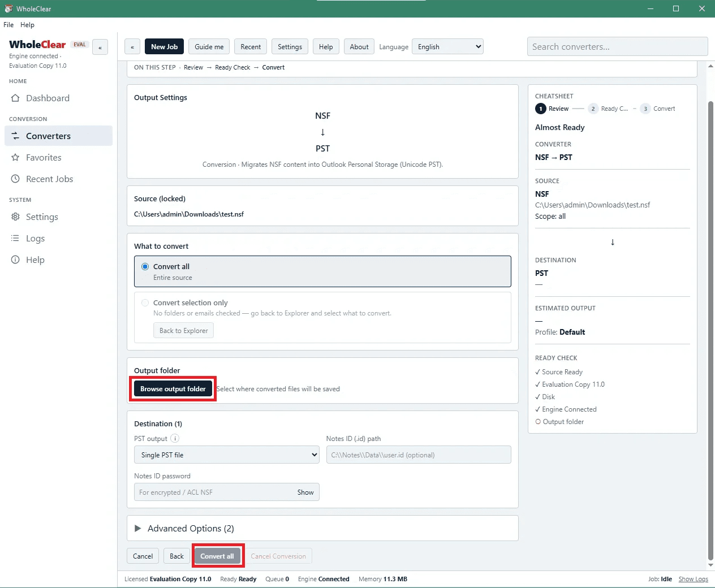
Task: Click step 1 Review circle in cheatsheet
Action: coord(541,109)
